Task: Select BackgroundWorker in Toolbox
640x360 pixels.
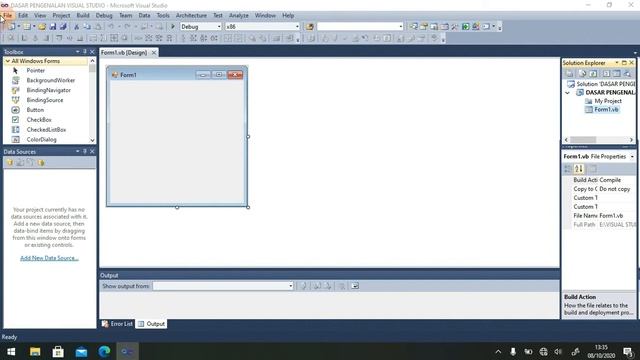Action: pos(51,80)
